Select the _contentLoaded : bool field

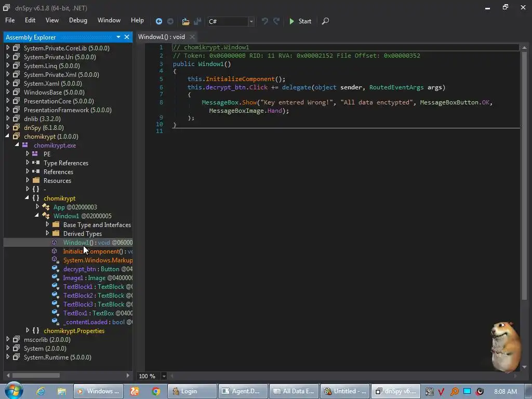98,322
